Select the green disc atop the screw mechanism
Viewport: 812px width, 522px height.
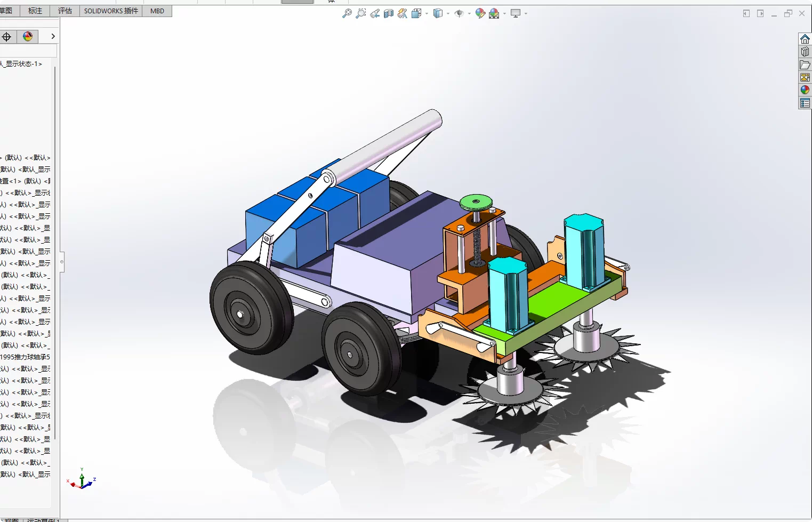pos(476,203)
